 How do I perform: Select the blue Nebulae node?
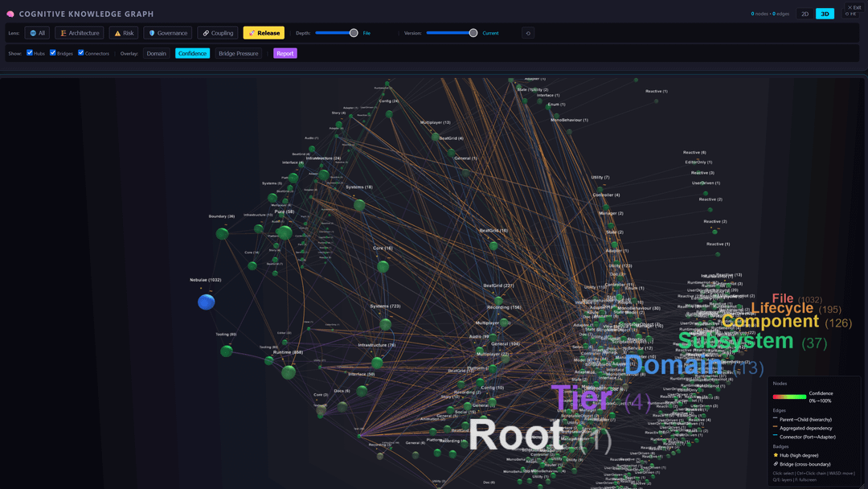[x=207, y=302]
